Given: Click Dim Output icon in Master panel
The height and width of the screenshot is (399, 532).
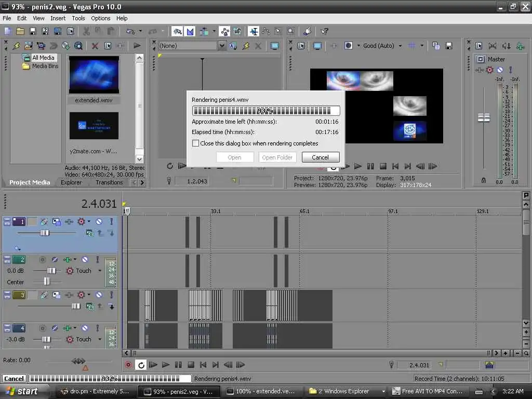Looking at the screenshot, I should (x=506, y=46).
